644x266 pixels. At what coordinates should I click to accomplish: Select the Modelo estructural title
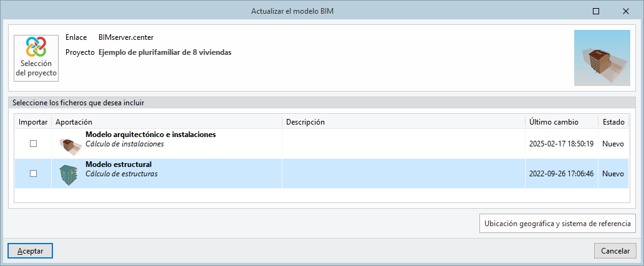(x=118, y=164)
